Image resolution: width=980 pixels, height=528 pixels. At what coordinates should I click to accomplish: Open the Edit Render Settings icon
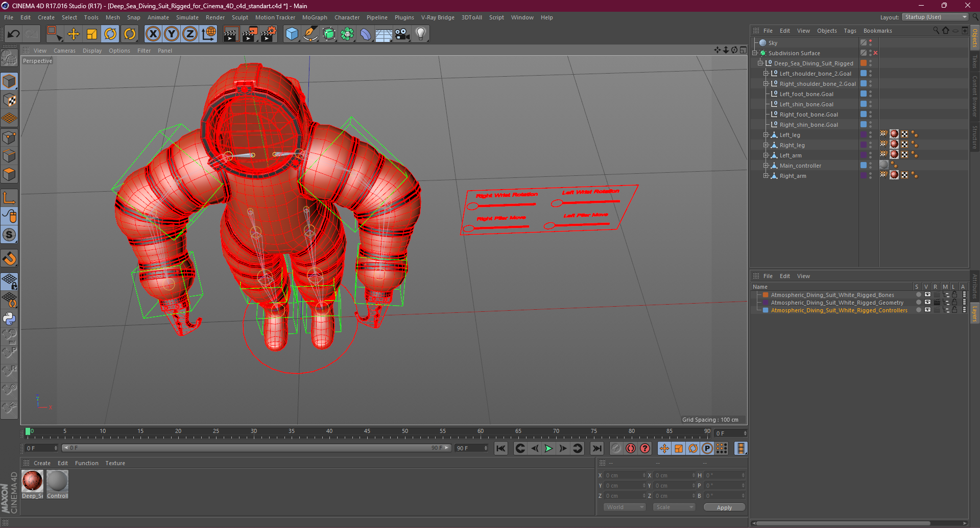(269, 34)
